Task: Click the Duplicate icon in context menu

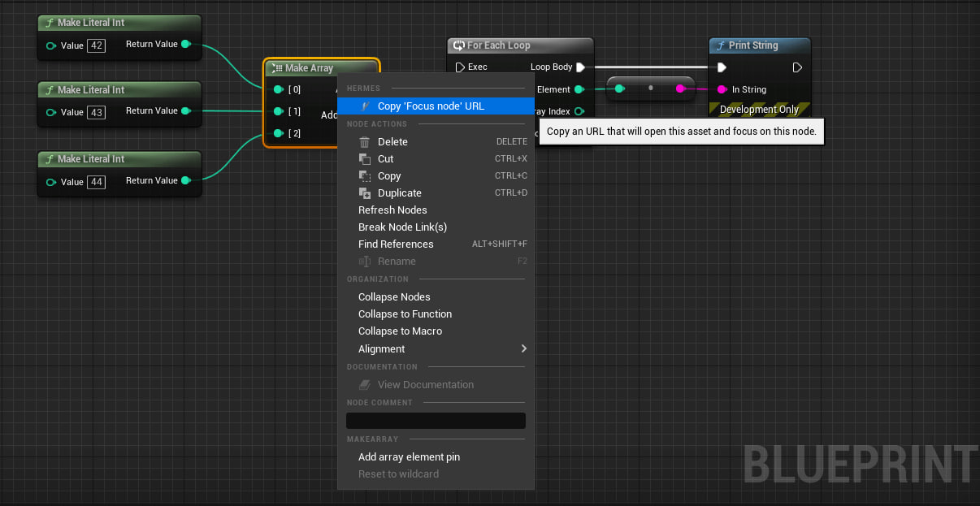Action: pyautogui.click(x=365, y=193)
